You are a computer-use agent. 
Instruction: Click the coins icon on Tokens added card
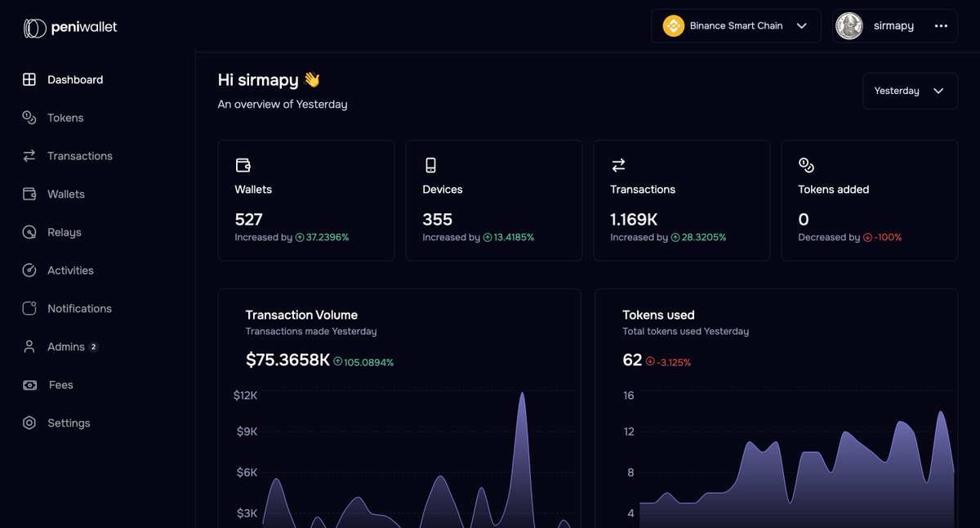[806, 165]
